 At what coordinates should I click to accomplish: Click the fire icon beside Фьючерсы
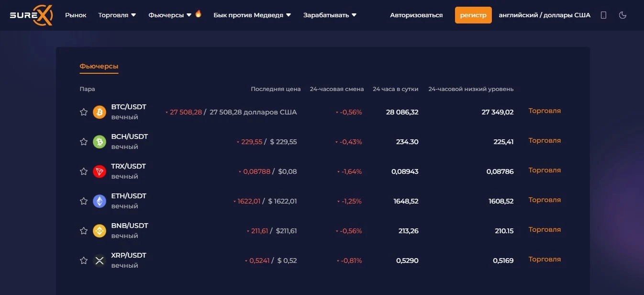point(198,14)
